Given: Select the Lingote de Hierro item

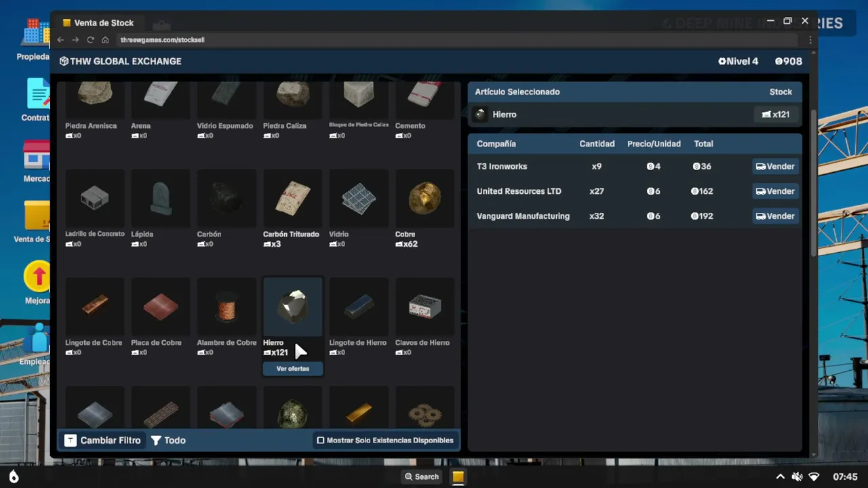Looking at the screenshot, I should [x=359, y=307].
